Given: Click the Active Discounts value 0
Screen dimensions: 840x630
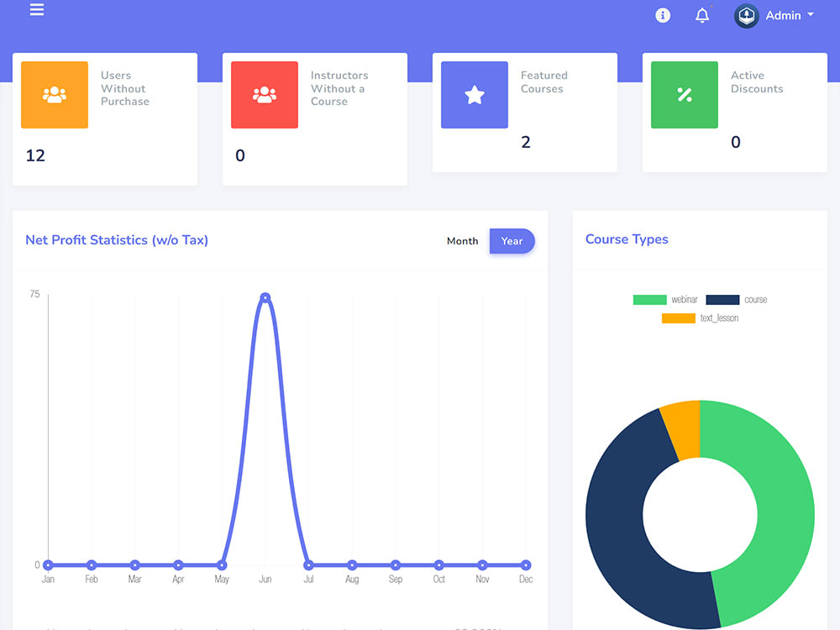Looking at the screenshot, I should (736, 142).
